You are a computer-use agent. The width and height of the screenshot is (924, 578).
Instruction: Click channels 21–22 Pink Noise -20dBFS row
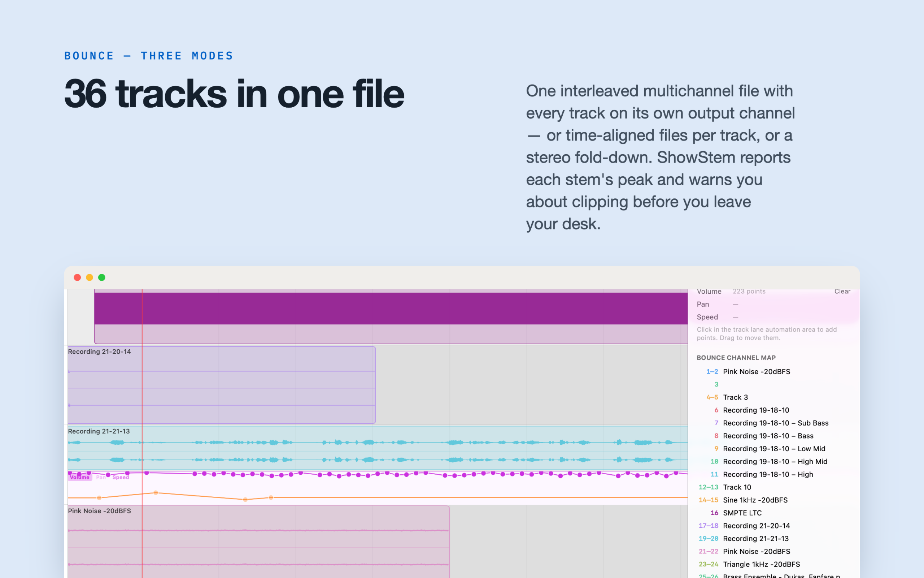(x=773, y=551)
